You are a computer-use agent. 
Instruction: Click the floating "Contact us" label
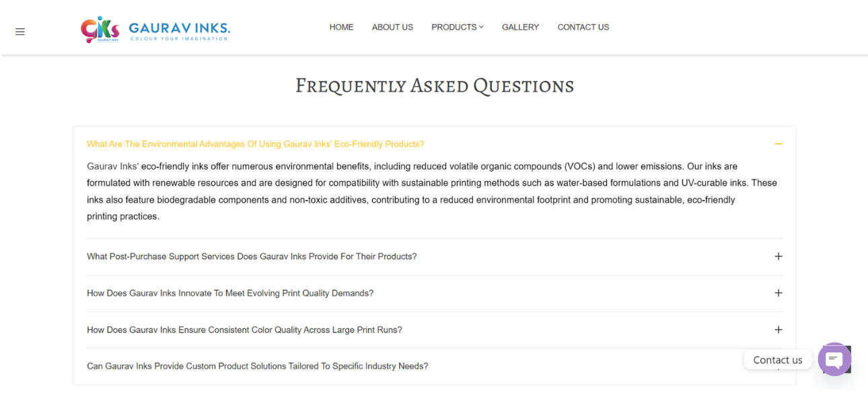pos(777,360)
